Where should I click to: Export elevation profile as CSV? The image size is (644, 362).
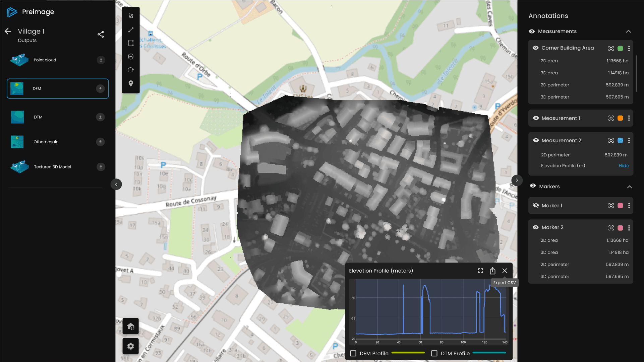(x=492, y=271)
